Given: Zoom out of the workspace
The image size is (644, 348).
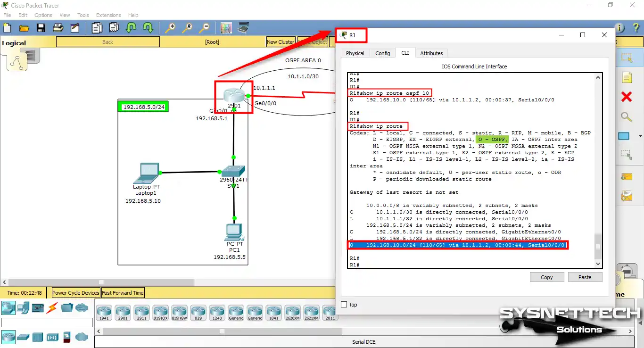Looking at the screenshot, I should click(x=204, y=28).
